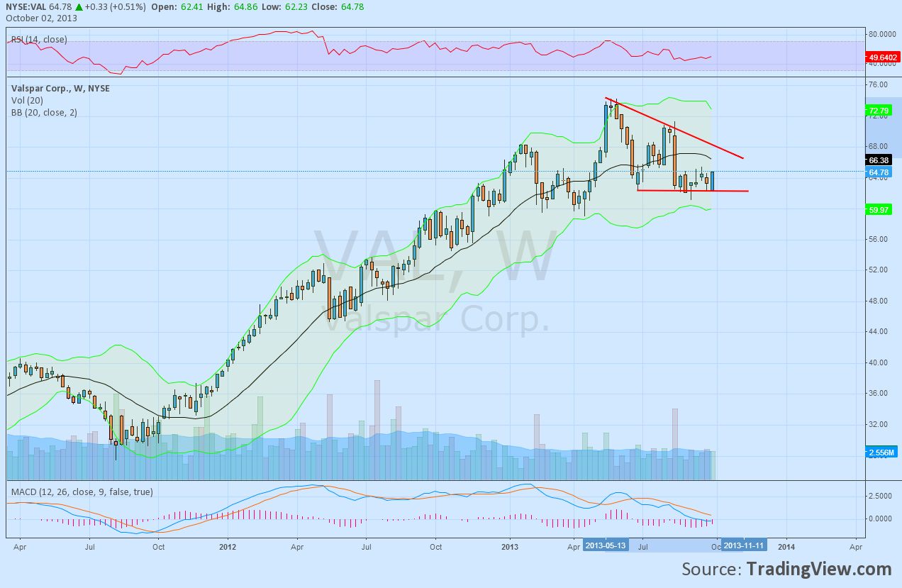The image size is (902, 588).
Task: Select the horizontal red support line
Action: [693, 190]
